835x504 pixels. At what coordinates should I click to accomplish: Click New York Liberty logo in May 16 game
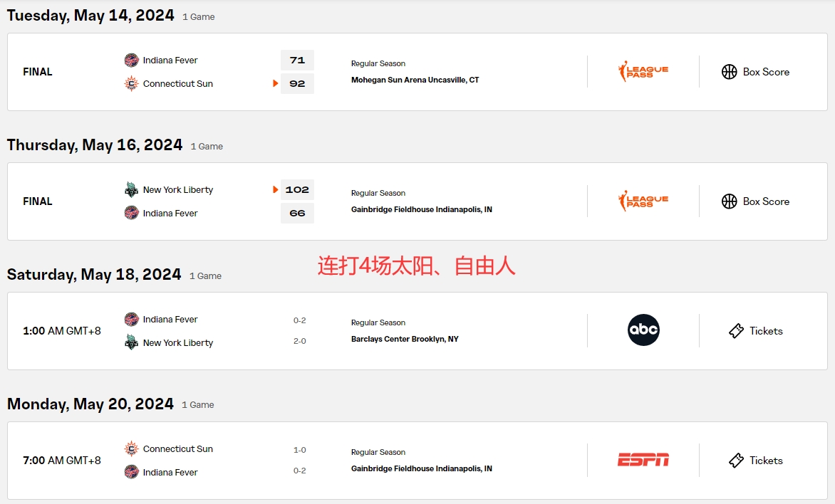(132, 189)
